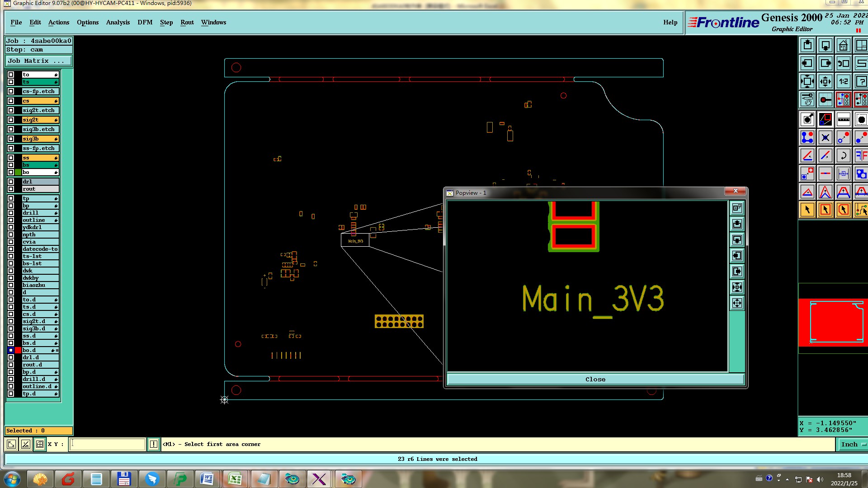Toggle checkbox for the sig2t layer
This screenshot has width=868, height=488.
[x=11, y=120]
